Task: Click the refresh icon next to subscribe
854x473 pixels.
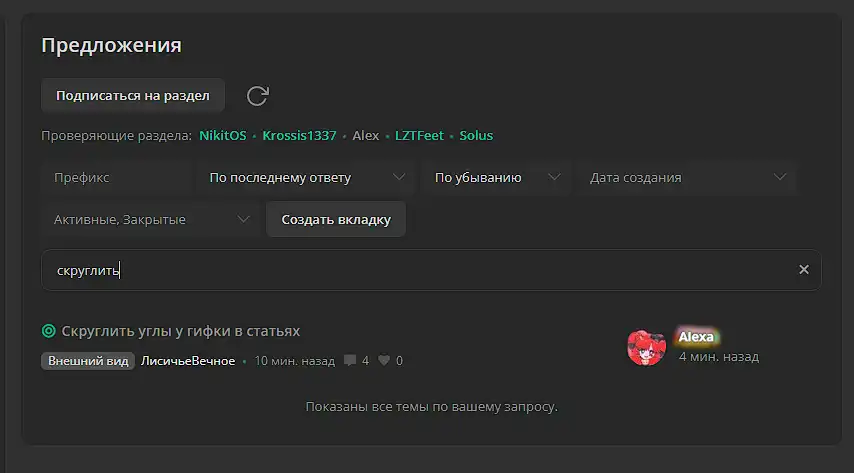Action: point(257,96)
